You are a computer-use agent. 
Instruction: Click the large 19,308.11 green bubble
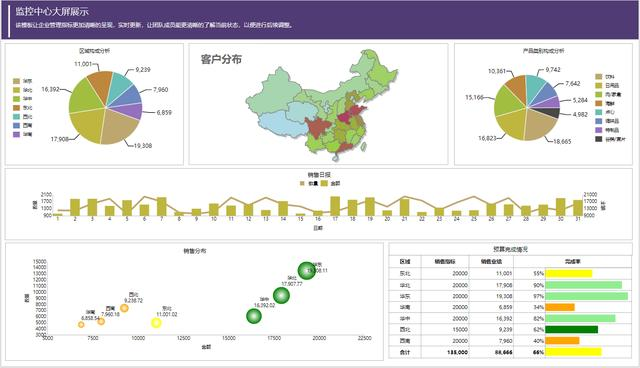coord(307,270)
